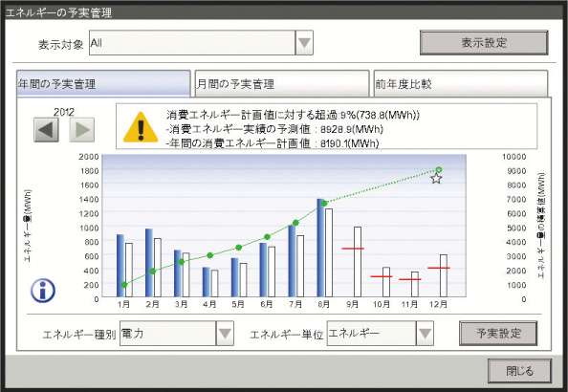Select the blue February actual bar
The height and width of the screenshot is (392, 568).
coord(149,263)
